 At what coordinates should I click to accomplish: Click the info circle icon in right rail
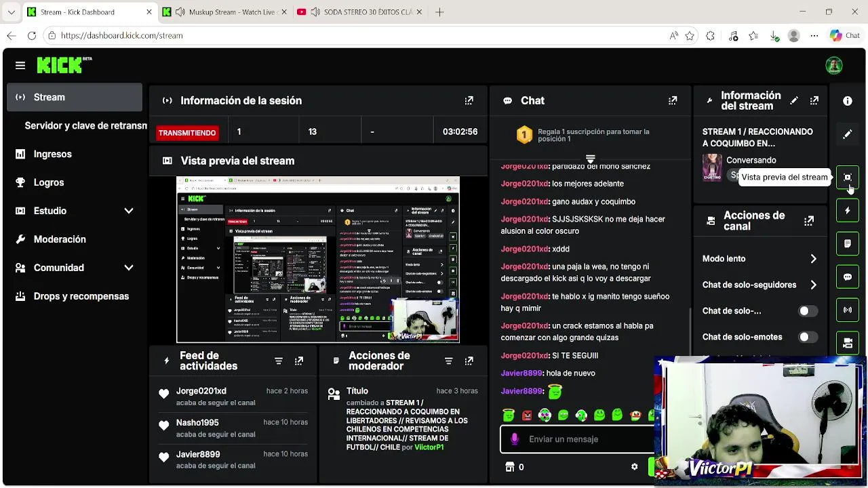click(x=848, y=101)
